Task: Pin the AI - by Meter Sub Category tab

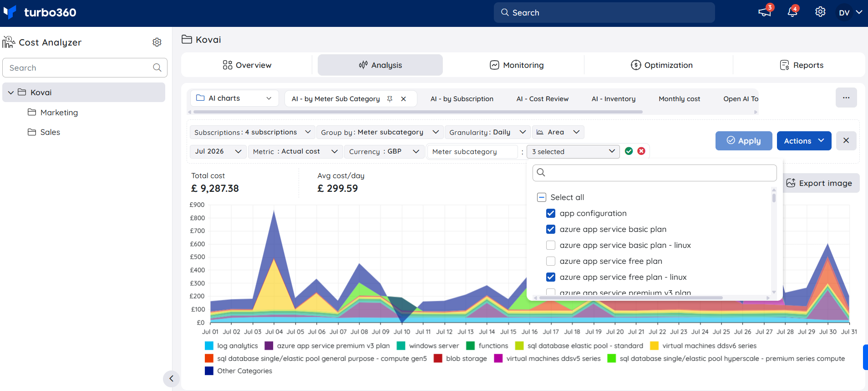Action: point(390,98)
